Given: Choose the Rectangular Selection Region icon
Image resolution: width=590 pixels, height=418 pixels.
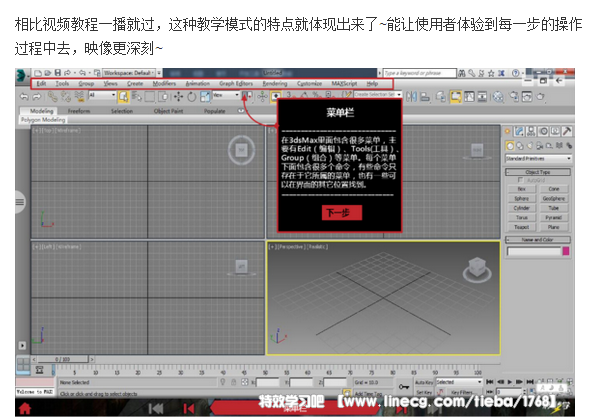Looking at the screenshot, I should [x=150, y=97].
